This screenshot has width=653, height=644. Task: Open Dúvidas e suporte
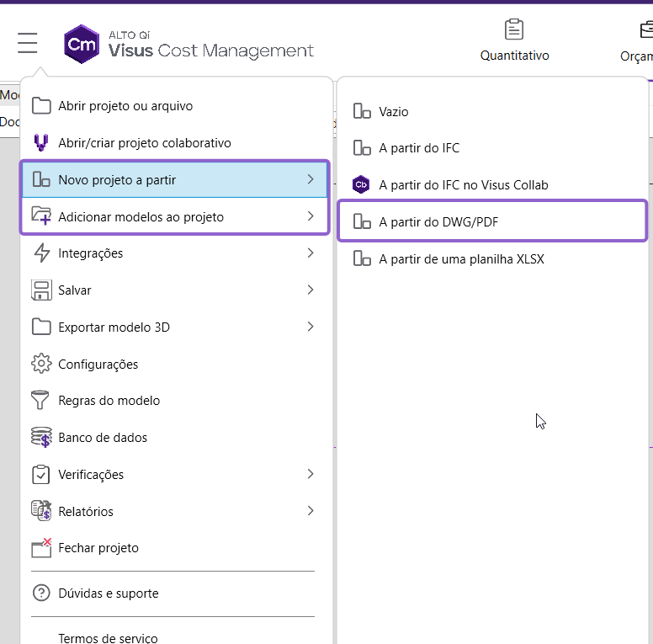(x=109, y=593)
